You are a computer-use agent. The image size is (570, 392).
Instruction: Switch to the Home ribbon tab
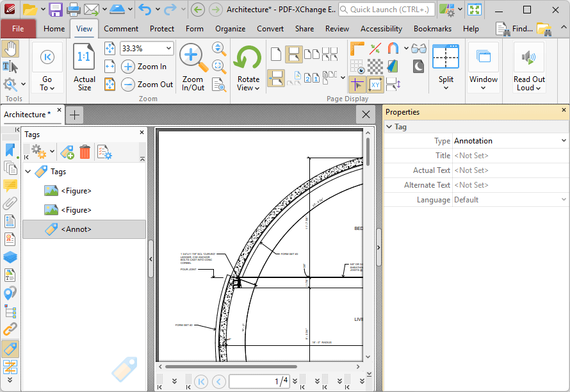point(54,29)
